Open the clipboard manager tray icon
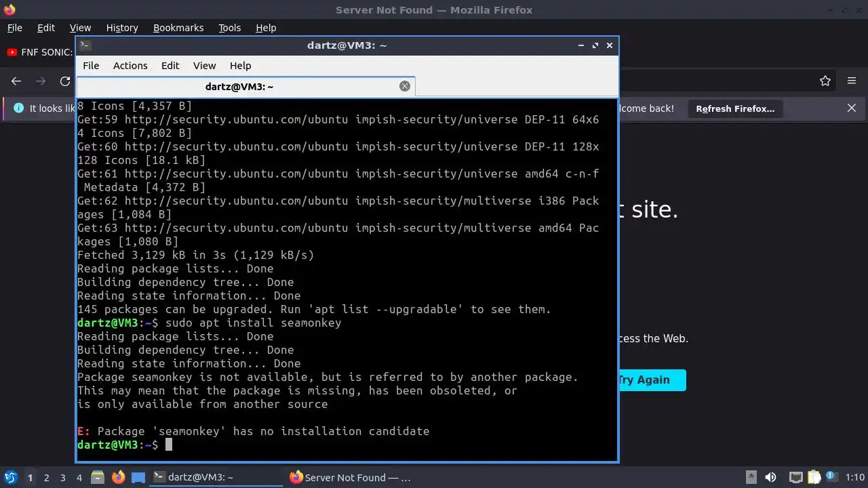This screenshot has height=488, width=868. 814,477
